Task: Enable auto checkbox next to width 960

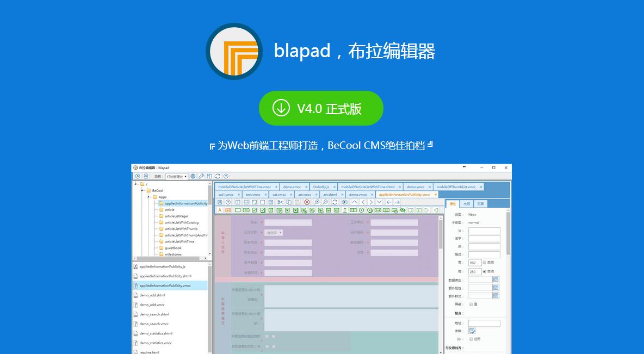Action: point(485,262)
